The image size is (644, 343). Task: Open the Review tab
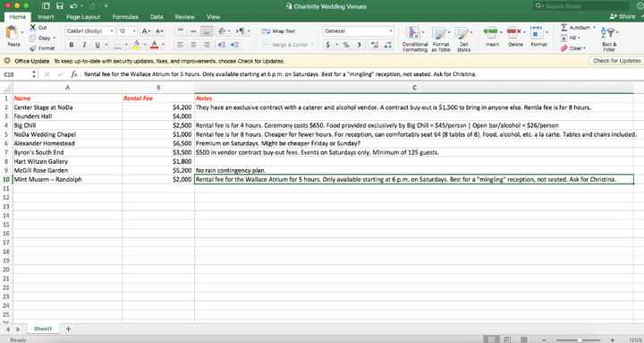[184, 17]
